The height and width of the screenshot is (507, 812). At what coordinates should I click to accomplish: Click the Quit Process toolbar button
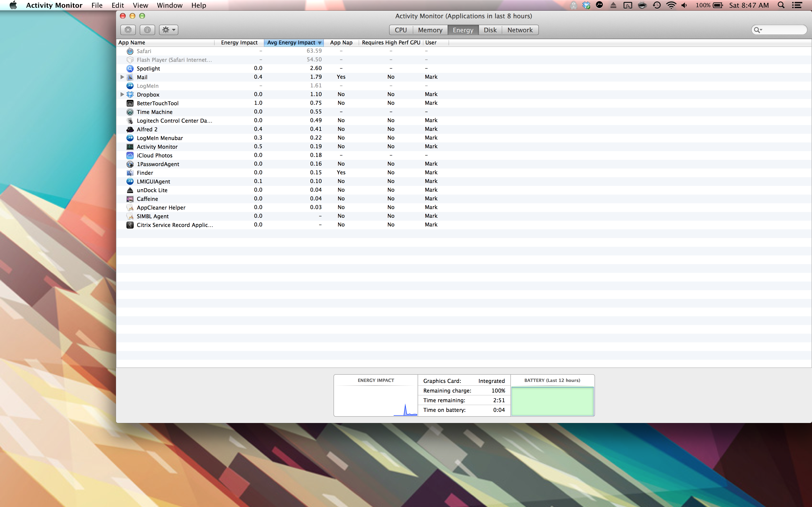(x=128, y=30)
